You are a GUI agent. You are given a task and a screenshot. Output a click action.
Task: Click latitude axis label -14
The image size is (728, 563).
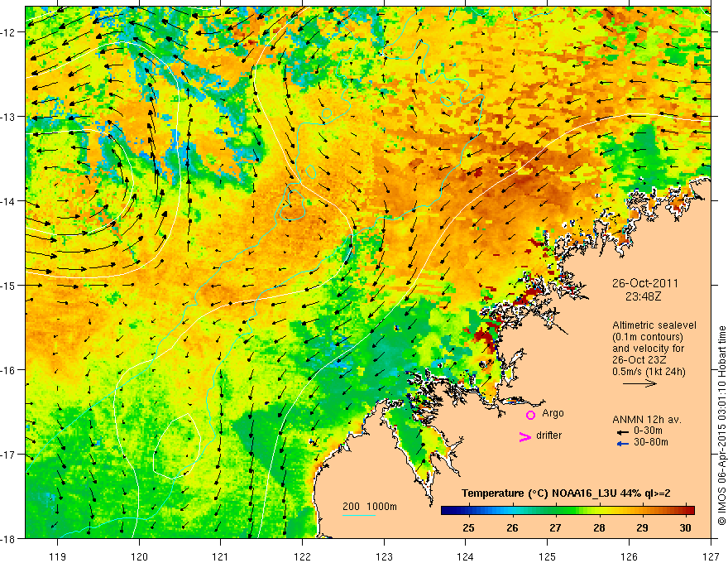pos(9,201)
